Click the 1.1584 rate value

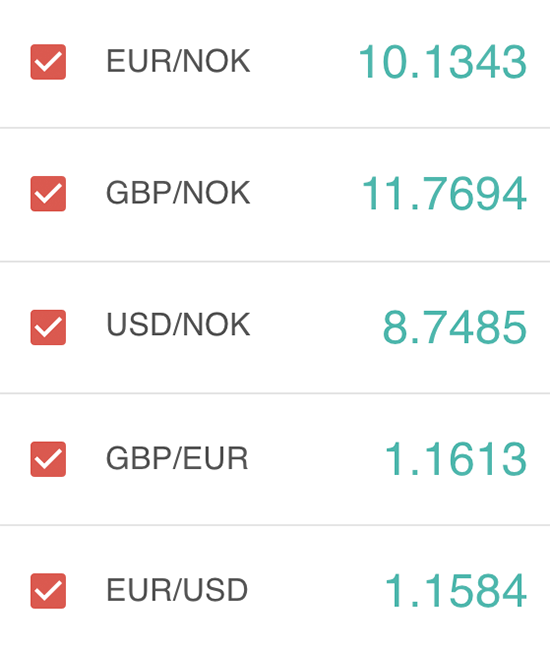click(456, 591)
